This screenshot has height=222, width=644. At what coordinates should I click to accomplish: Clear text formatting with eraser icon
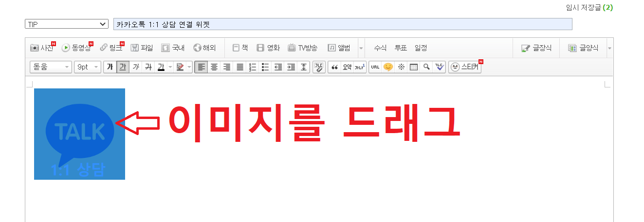pos(319,67)
